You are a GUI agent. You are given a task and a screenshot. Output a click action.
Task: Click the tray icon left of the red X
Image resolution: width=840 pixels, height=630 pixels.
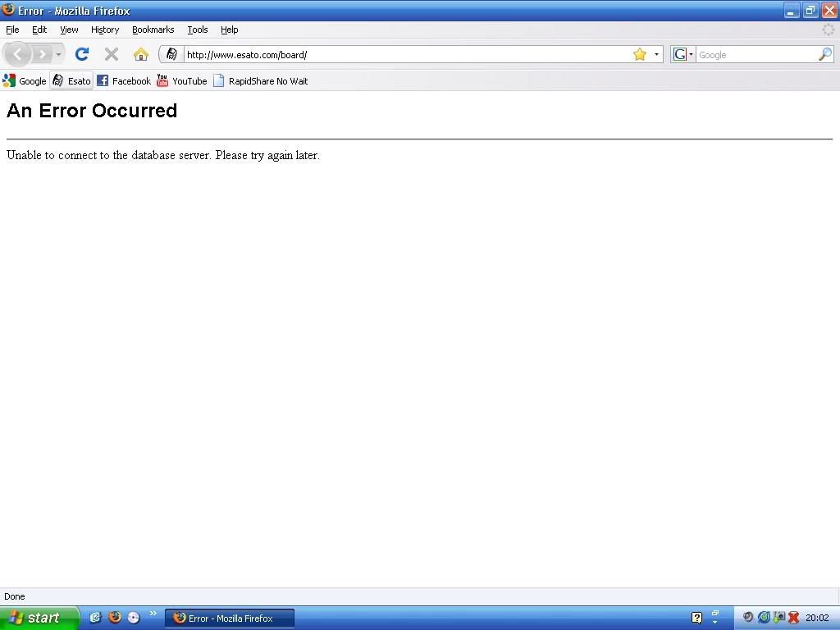click(x=779, y=618)
